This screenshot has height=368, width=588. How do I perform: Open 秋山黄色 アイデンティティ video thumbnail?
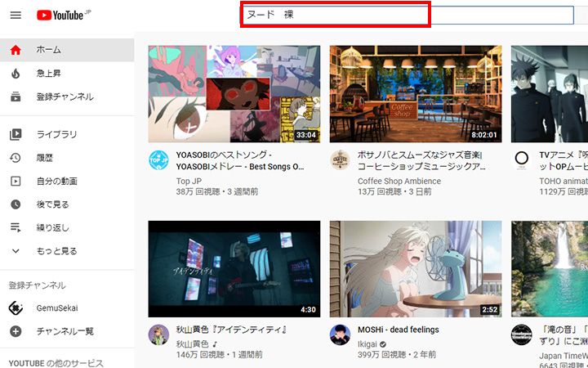[x=234, y=269]
